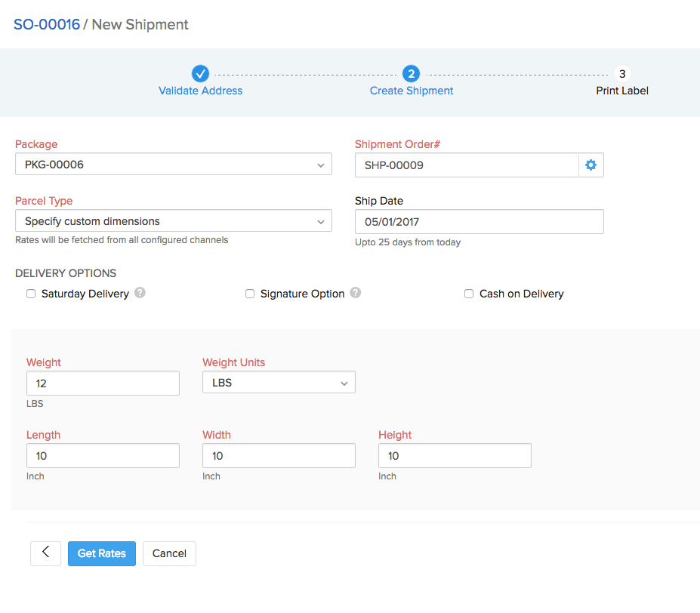Click the Print Label step number icon
This screenshot has width=700, height=613.
coord(621,74)
